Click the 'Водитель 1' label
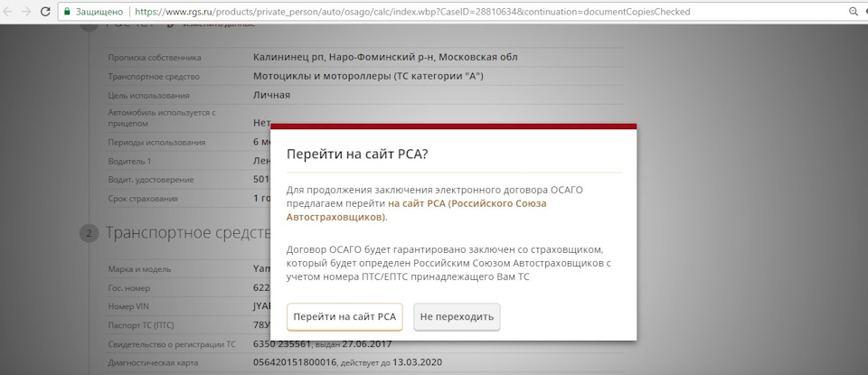The width and height of the screenshot is (868, 375). coord(129,161)
